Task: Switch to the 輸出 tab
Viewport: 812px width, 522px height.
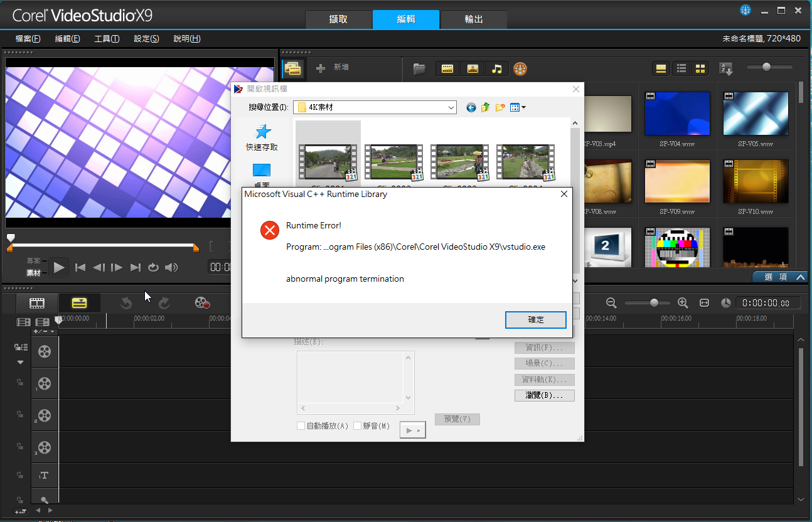Action: [474, 19]
